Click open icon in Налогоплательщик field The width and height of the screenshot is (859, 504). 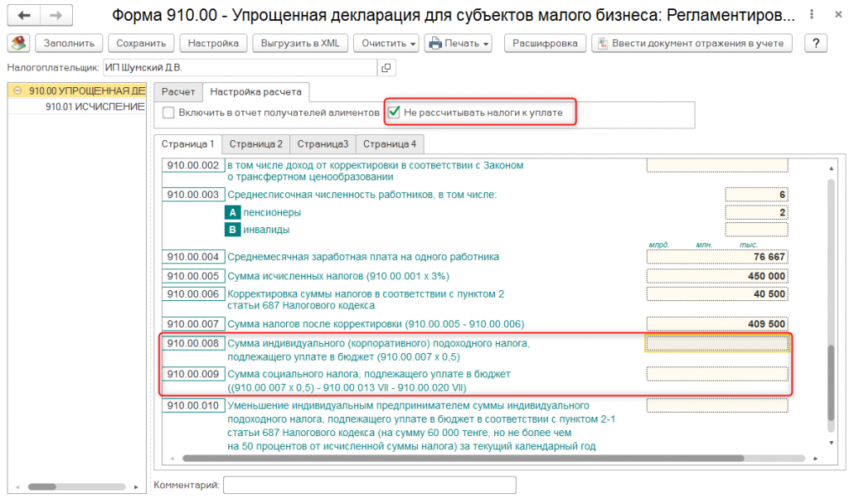click(x=386, y=68)
